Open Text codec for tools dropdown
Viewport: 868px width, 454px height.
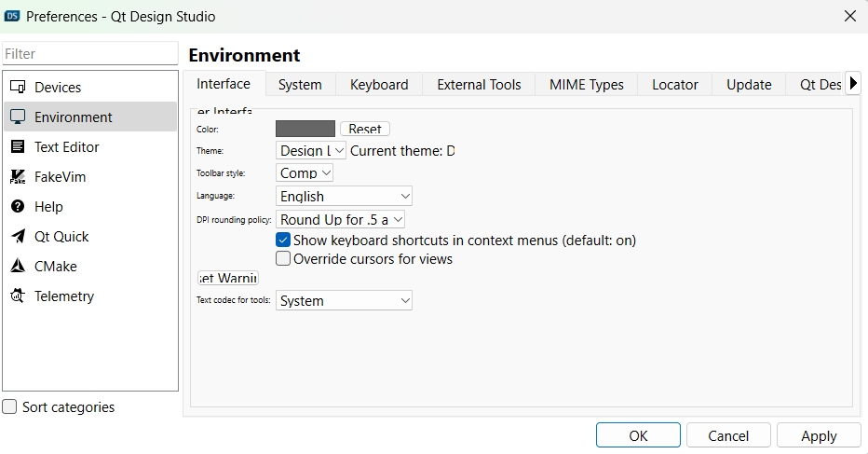[344, 300]
